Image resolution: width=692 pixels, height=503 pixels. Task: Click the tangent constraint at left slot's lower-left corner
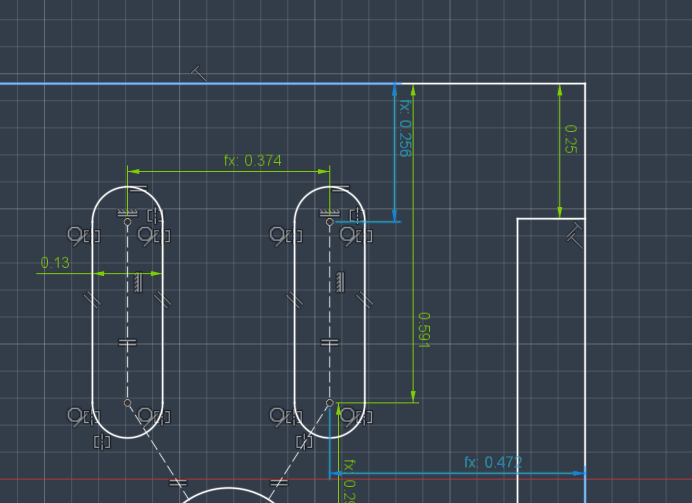[x=76, y=417]
